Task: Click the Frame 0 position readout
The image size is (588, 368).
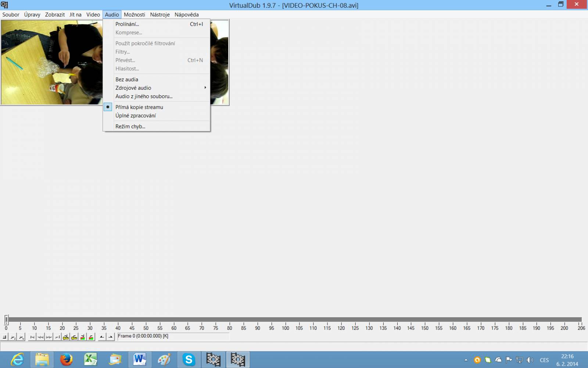Action: 173,336
